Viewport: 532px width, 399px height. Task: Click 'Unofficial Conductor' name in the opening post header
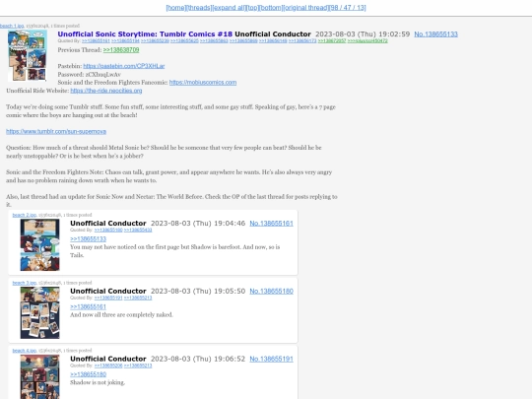[273, 34]
